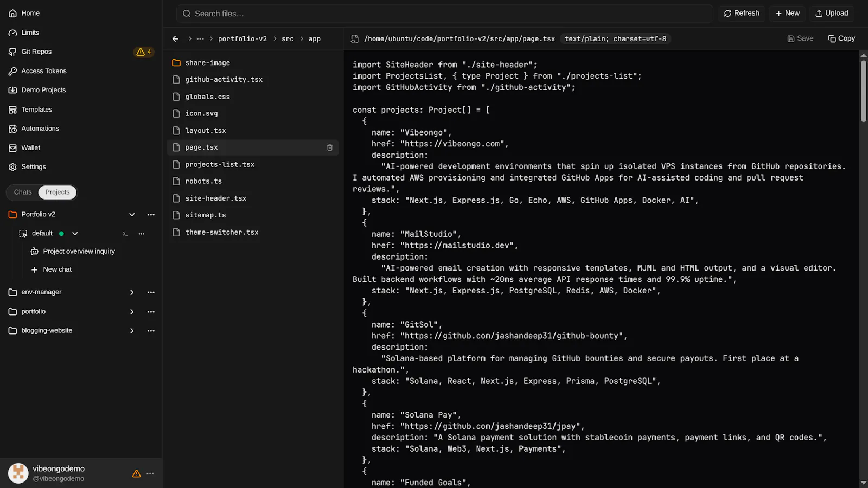Expand the breadcrumb ellipsis
This screenshot has width=868, height=488.
(x=200, y=39)
